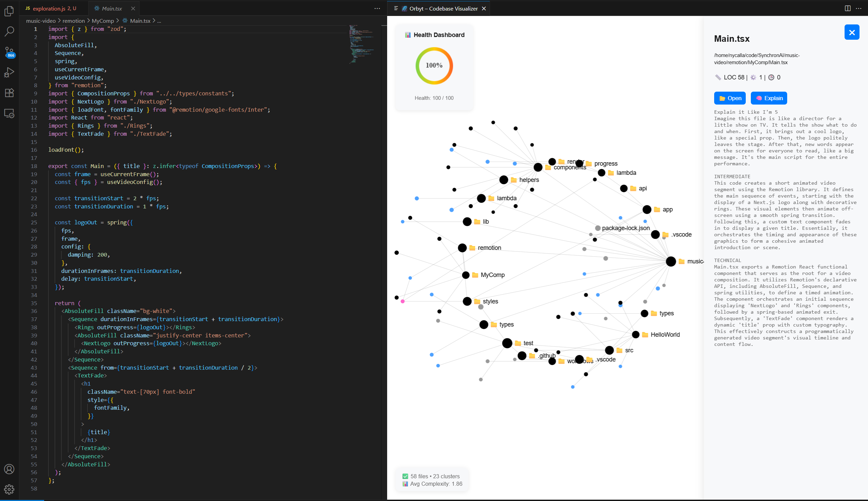868x501 pixels.
Task: Click the blue Open button
Action: coord(730,98)
